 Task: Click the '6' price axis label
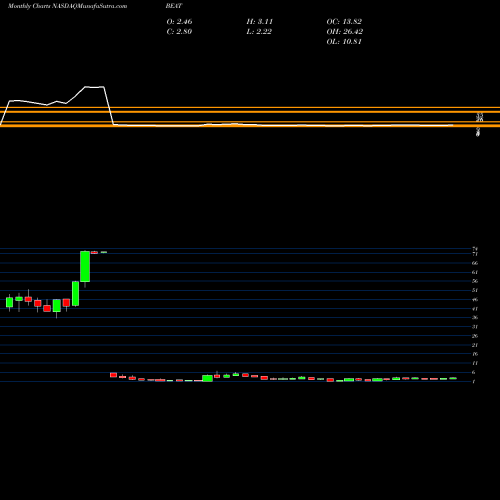pos(474,372)
